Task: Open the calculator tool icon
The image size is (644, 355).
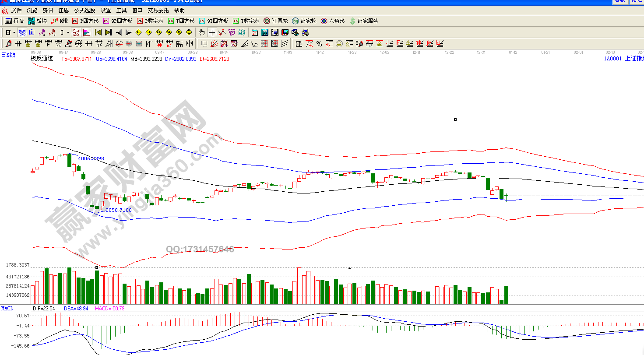Action: pos(265,32)
